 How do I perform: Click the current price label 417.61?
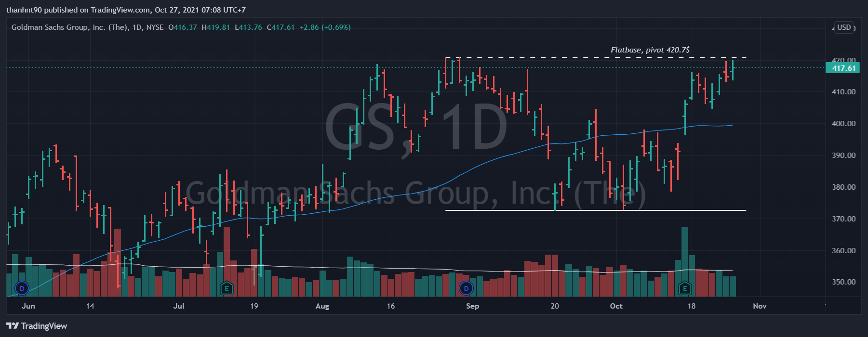(843, 68)
